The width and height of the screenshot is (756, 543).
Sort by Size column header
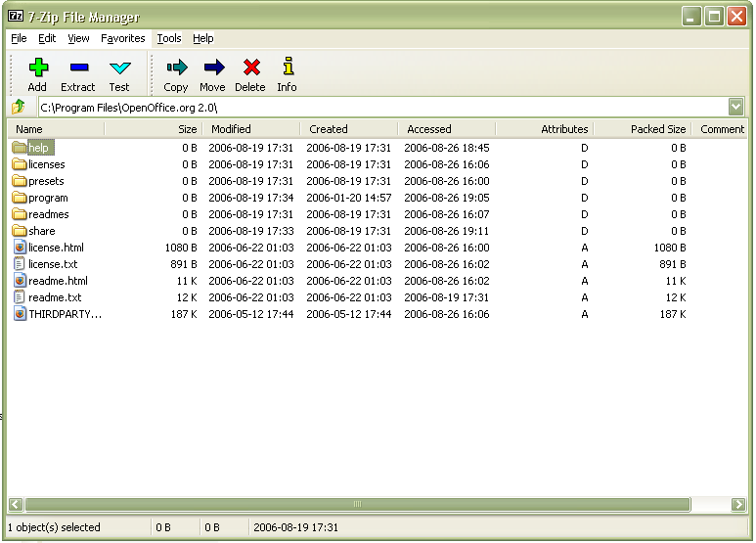pyautogui.click(x=154, y=129)
